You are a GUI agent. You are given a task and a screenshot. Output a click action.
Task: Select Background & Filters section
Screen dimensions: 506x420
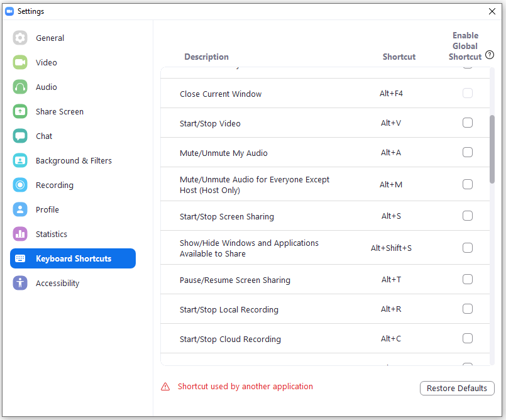pyautogui.click(x=73, y=160)
